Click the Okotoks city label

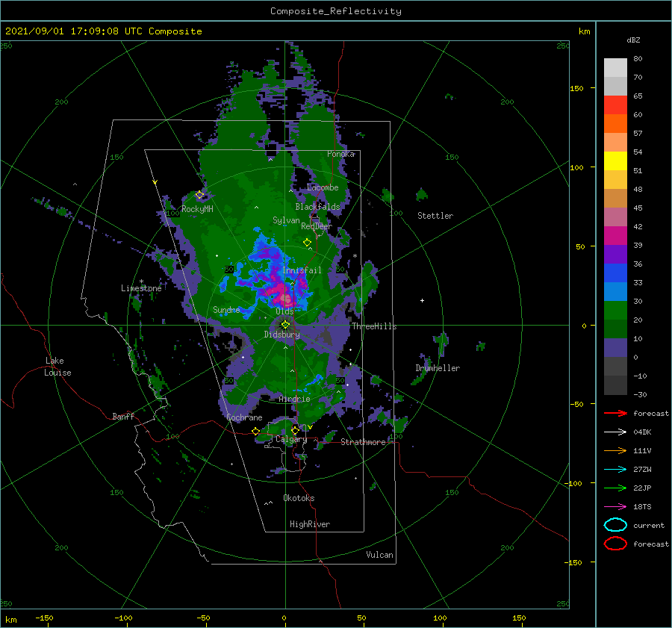299,498
